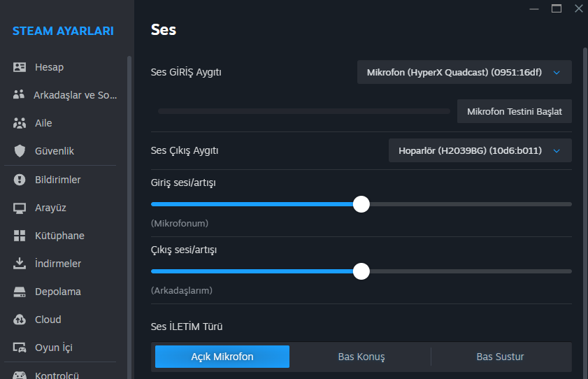Viewport: 588px width, 379px height.
Task: Go to the Cloud settings section
Action: [x=48, y=320]
